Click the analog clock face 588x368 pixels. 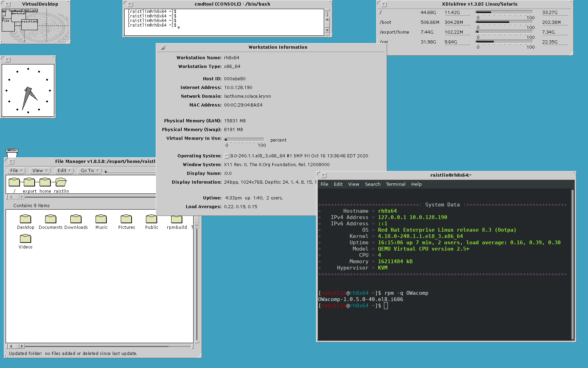coord(28,90)
